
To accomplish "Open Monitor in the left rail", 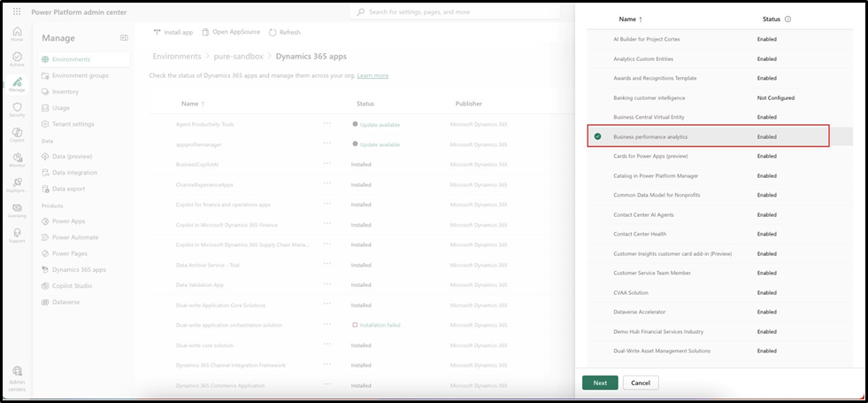I will (17, 160).
